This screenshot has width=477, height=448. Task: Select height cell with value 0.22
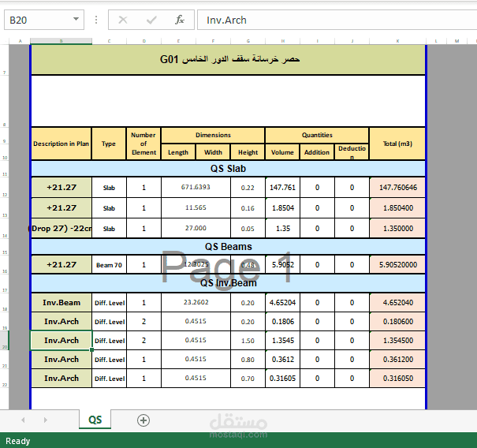(248, 188)
